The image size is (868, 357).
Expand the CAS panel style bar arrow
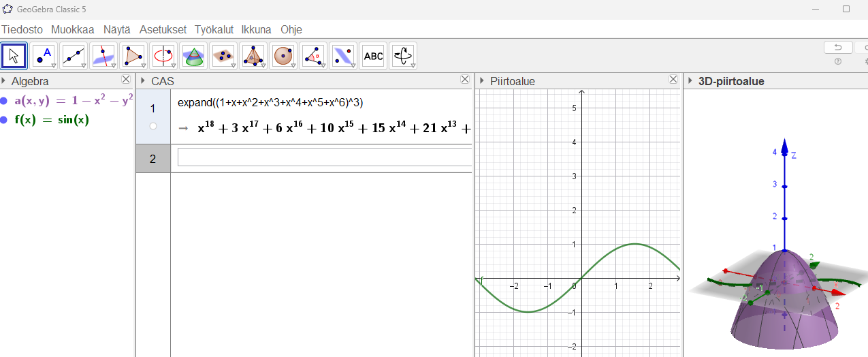click(x=142, y=81)
